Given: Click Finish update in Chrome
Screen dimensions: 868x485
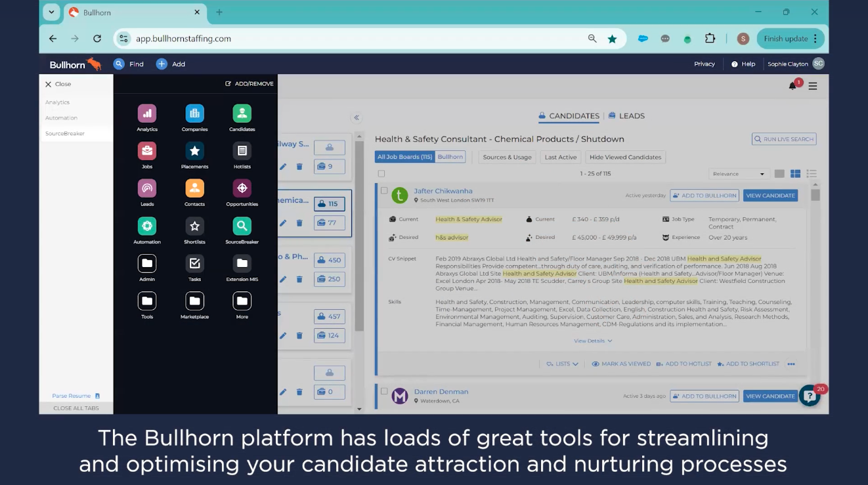Looking at the screenshot, I should click(791, 39).
